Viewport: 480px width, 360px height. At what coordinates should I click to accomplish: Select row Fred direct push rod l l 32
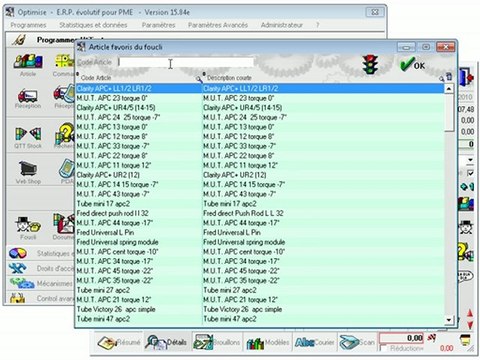point(260,213)
